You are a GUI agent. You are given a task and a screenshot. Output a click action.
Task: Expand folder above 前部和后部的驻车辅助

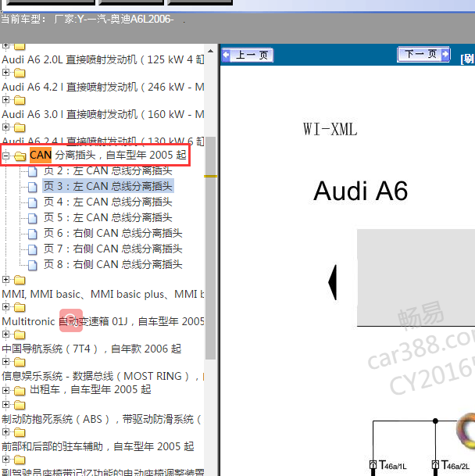5,432
